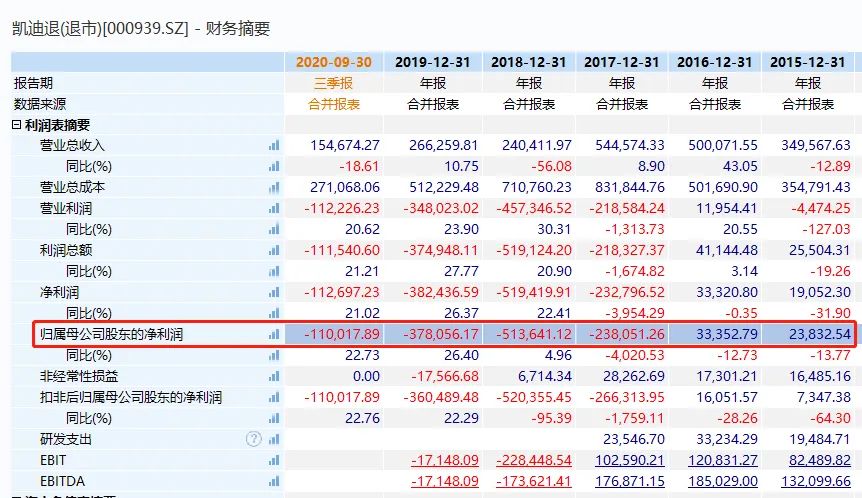Select the 2020-09-30 column header
The height and width of the screenshot is (498, 862).
pos(334,62)
